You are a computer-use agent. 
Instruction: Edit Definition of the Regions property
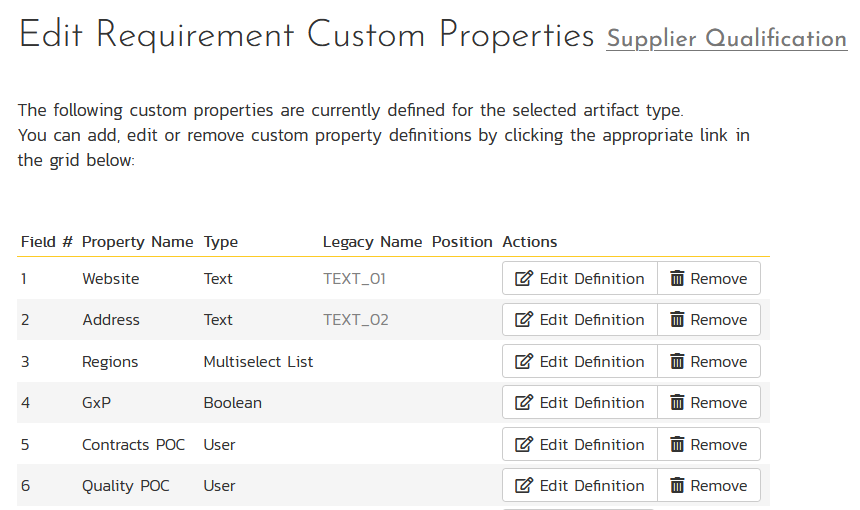580,362
